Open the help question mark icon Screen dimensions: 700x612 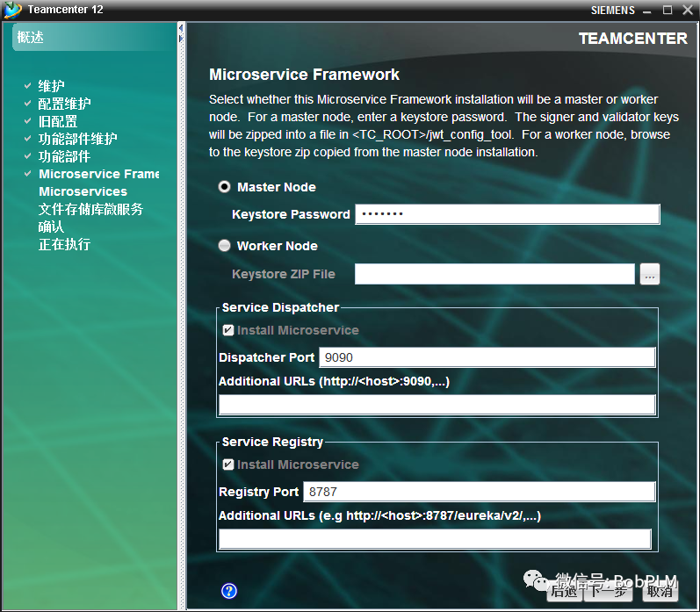pos(229,591)
